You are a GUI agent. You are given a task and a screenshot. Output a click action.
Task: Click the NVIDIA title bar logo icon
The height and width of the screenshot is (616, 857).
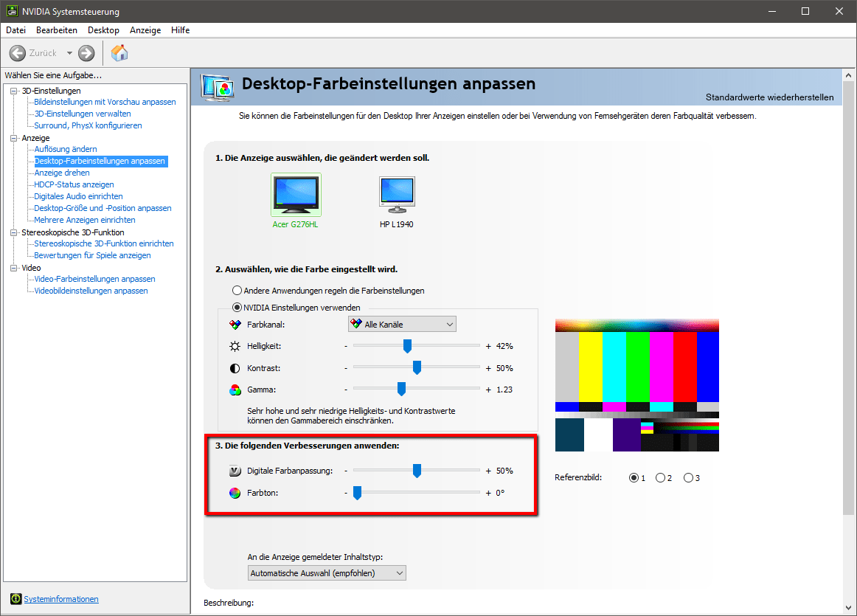[x=12, y=11]
